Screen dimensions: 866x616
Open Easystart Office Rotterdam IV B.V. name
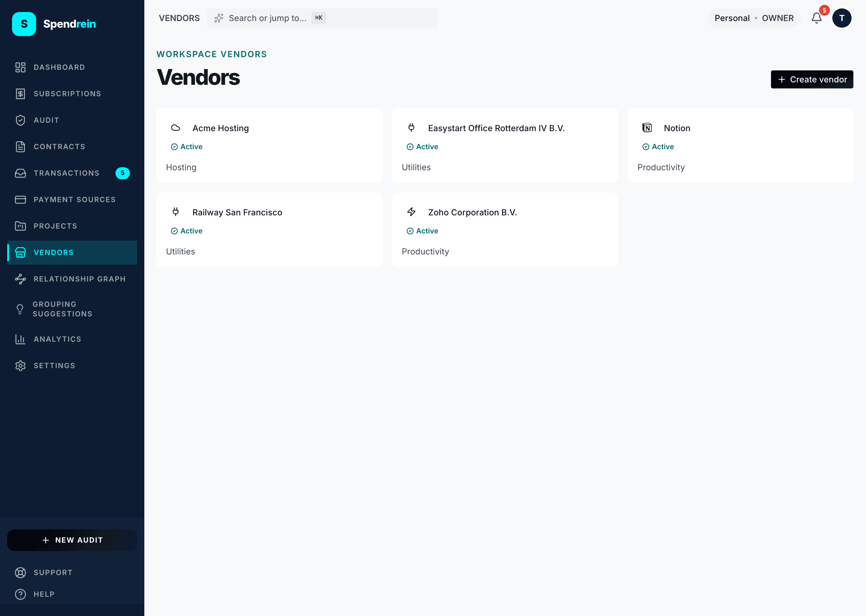pos(496,128)
